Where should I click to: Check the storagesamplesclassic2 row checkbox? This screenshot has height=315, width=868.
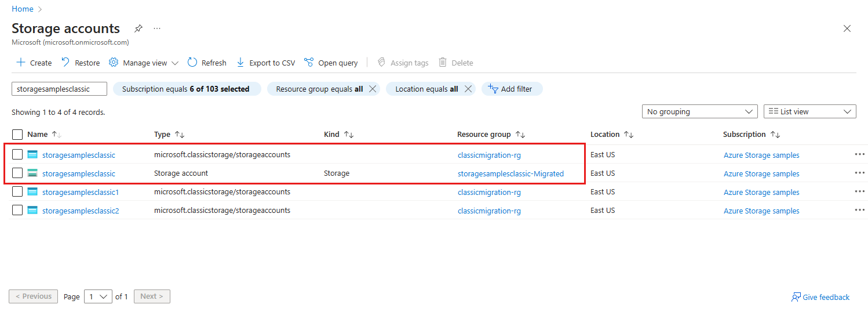[17, 210]
